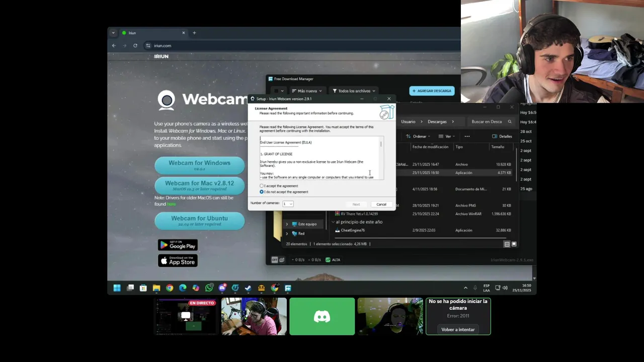Open Google Chrome from the taskbar
This screenshot has width=644, height=362.
click(x=170, y=288)
